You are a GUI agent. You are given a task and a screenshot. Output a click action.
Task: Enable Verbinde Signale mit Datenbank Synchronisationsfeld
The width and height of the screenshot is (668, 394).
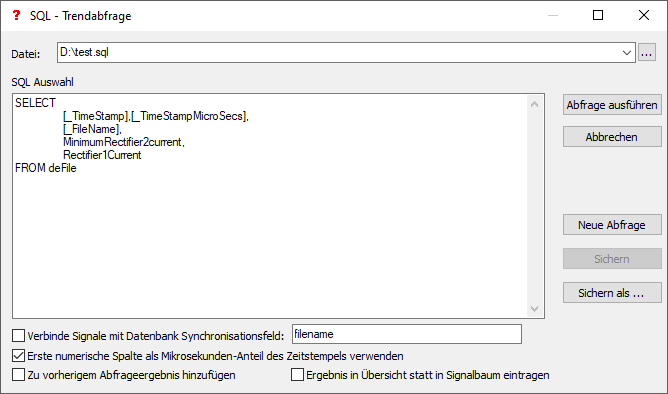tap(18, 336)
